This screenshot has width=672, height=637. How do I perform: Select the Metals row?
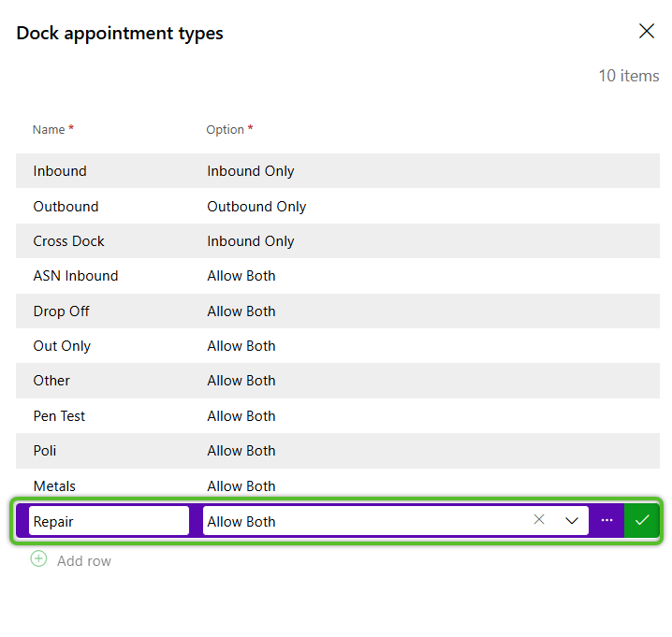[338, 485]
